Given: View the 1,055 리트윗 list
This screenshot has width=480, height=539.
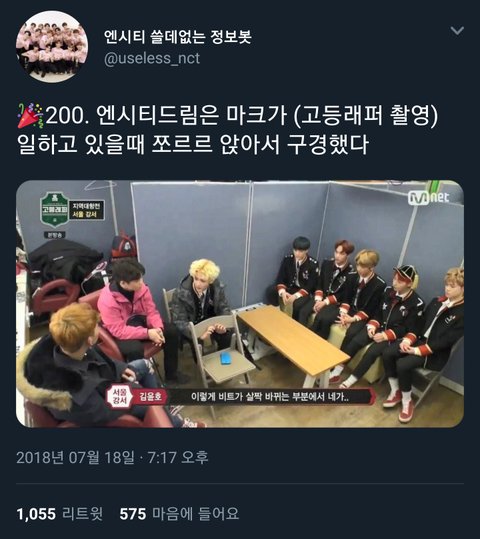Looking at the screenshot, I should [x=59, y=514].
